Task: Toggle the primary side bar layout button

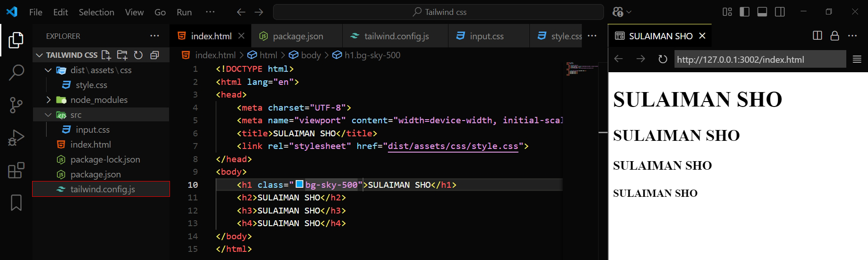Action: tap(745, 12)
